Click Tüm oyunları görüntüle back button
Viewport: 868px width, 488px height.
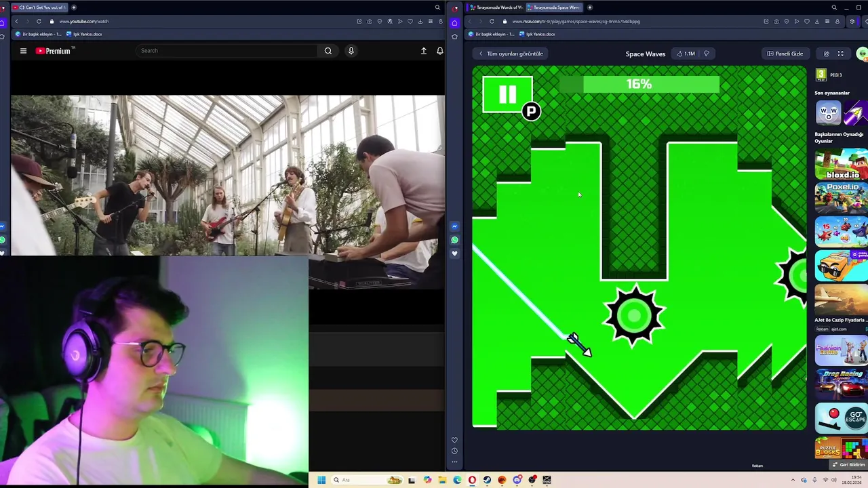tap(511, 54)
